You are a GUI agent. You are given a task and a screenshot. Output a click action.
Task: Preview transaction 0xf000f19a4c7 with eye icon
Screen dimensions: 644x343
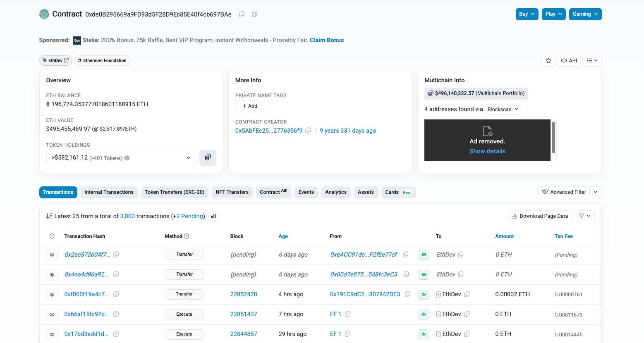(x=52, y=295)
